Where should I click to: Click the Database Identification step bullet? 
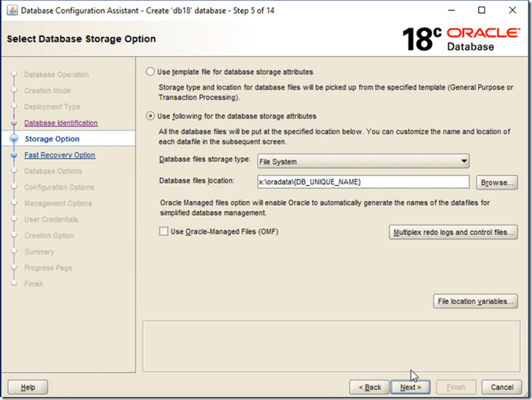(14, 123)
